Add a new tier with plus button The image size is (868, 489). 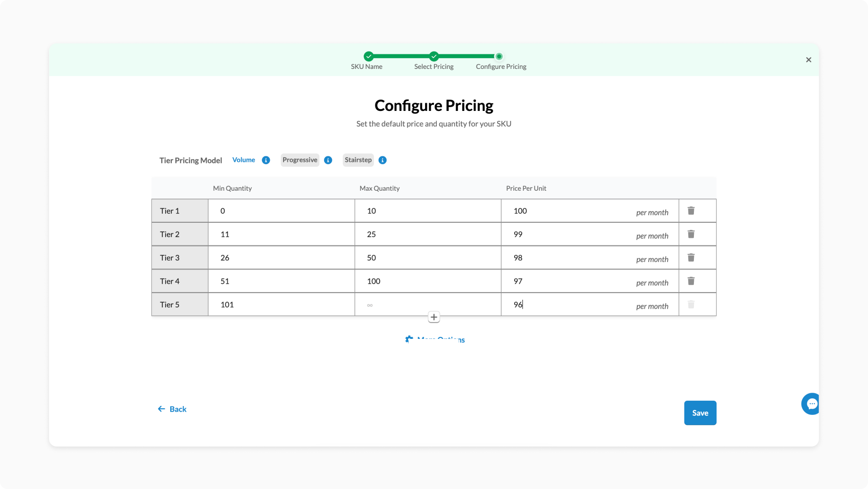434,317
